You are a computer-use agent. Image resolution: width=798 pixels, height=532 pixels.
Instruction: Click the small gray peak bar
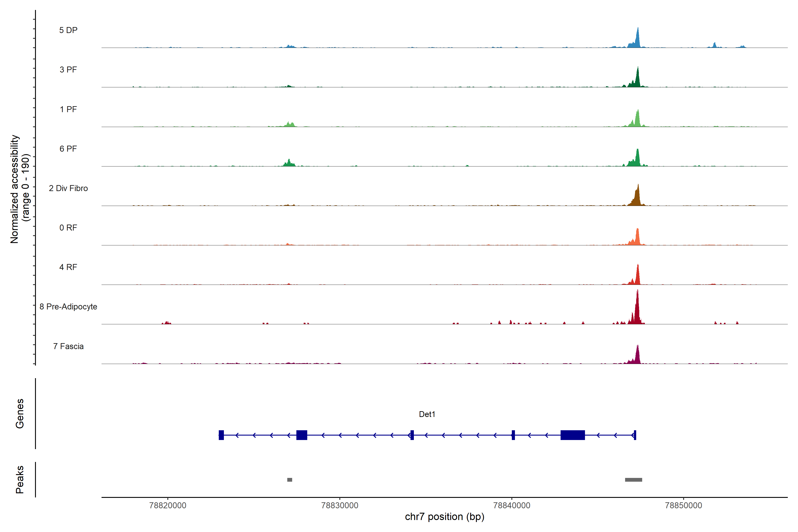coord(289,480)
